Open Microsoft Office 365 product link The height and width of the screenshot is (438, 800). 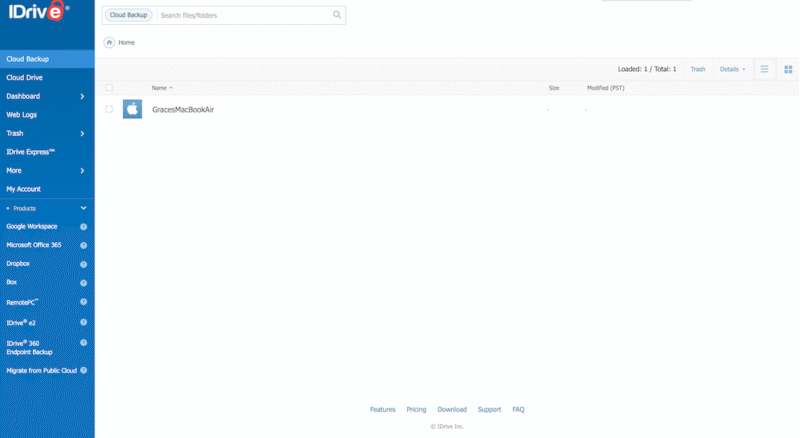[x=34, y=245]
